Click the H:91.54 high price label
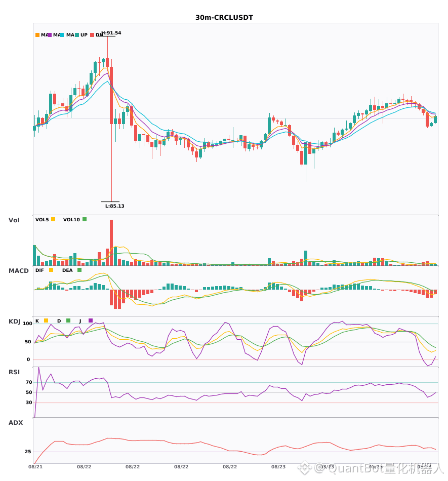This screenshot has height=481, width=448. [111, 33]
